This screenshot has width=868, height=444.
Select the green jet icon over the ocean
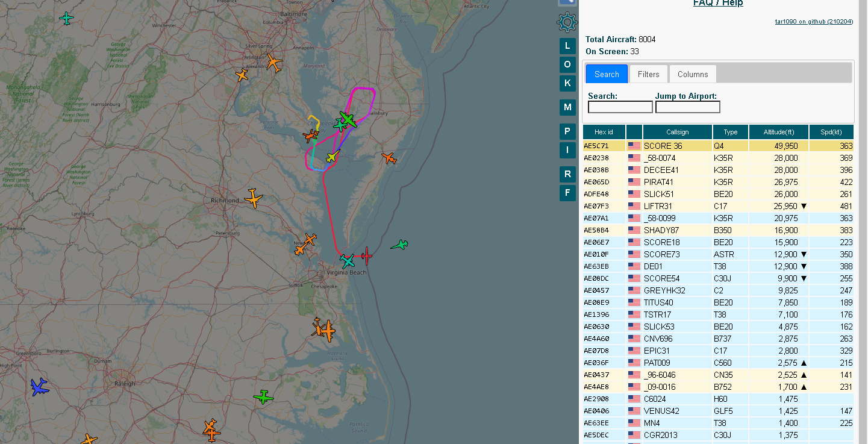pos(400,245)
